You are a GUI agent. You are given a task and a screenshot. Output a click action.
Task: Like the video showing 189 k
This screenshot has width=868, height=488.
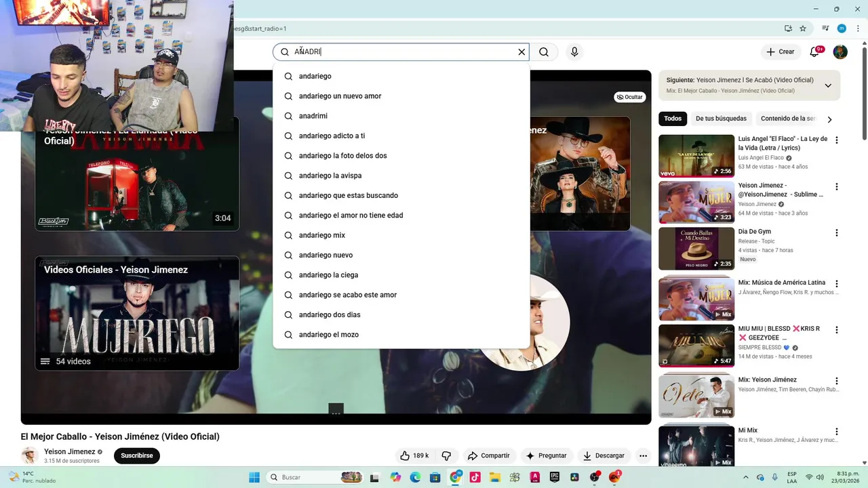[414, 455]
